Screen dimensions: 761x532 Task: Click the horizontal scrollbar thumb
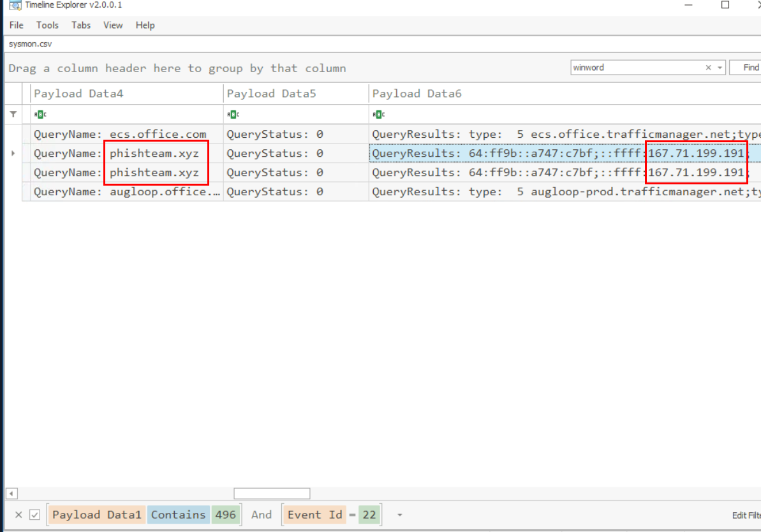coord(272,494)
